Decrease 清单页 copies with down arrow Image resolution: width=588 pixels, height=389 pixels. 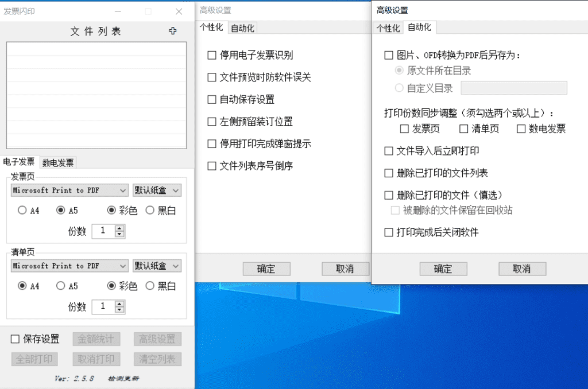(x=119, y=310)
